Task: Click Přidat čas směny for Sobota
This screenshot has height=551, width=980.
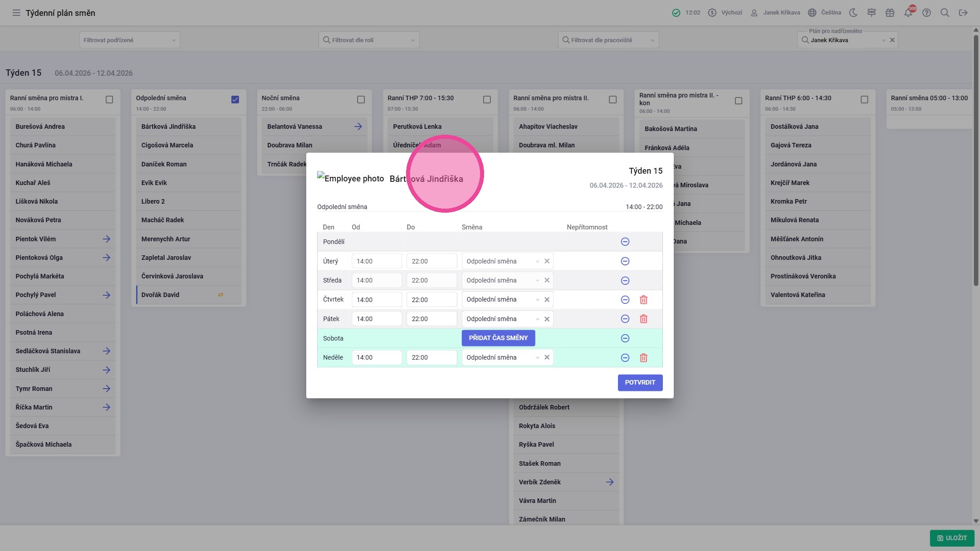Action: [x=498, y=338]
